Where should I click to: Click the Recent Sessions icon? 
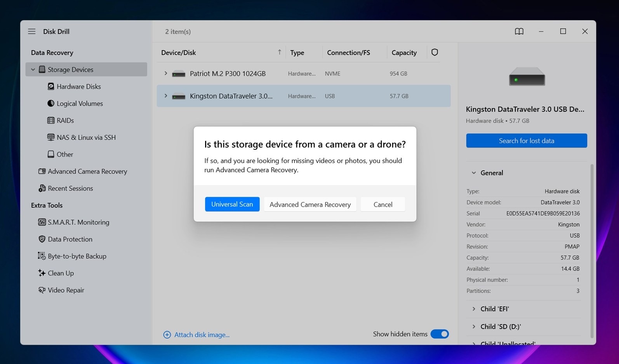click(x=42, y=188)
